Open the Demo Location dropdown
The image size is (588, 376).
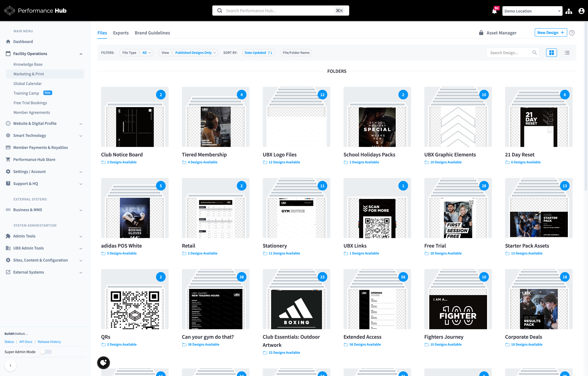532,11
